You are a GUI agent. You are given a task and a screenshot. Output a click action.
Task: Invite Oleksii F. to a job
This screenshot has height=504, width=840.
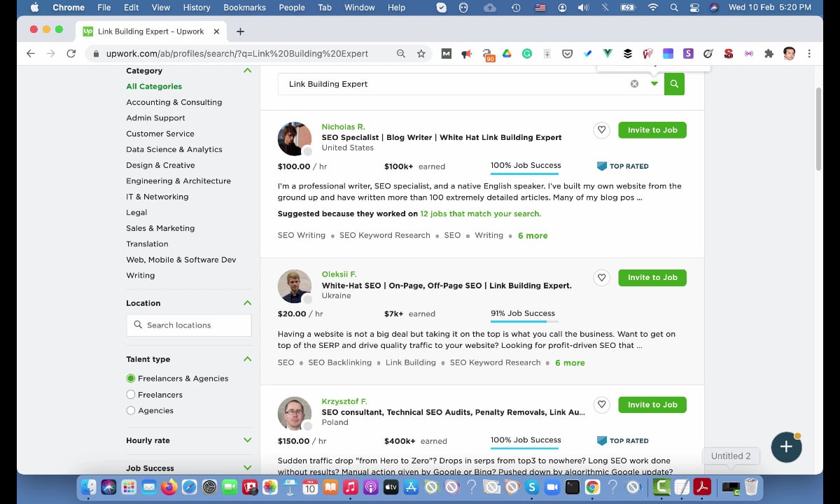coord(652,278)
